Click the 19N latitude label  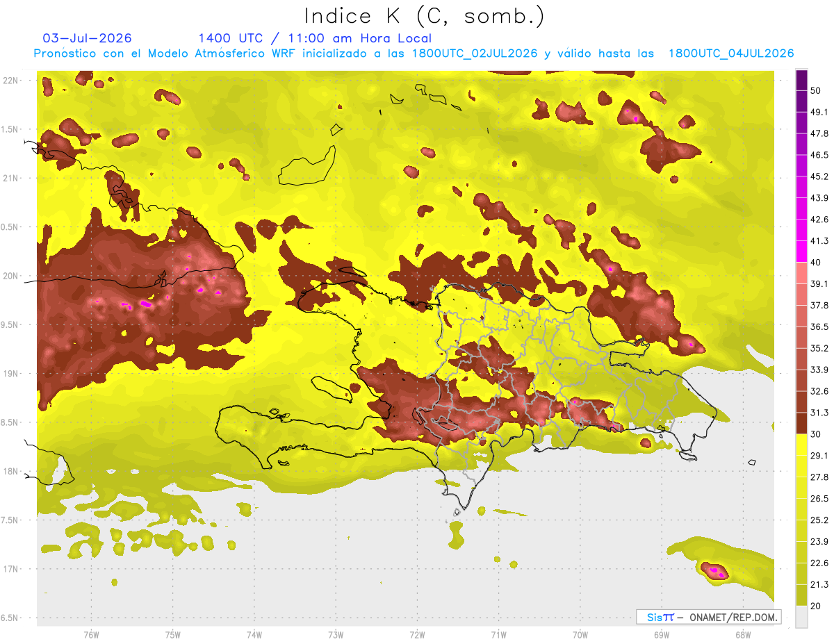point(12,374)
